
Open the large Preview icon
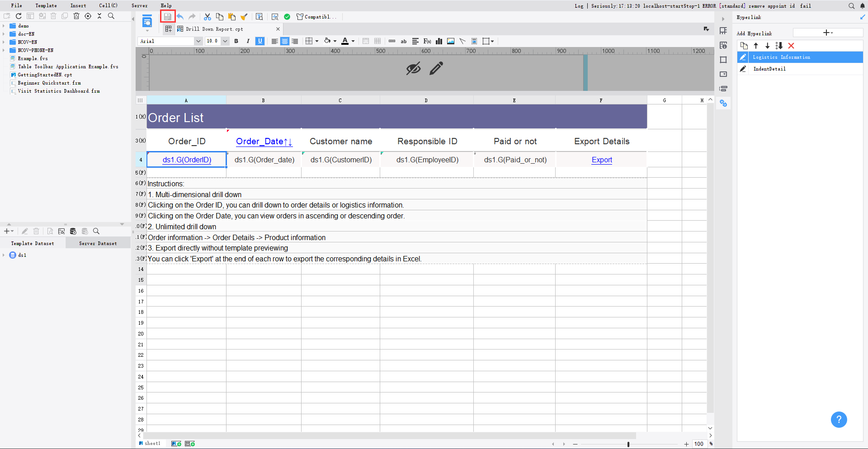147,21
